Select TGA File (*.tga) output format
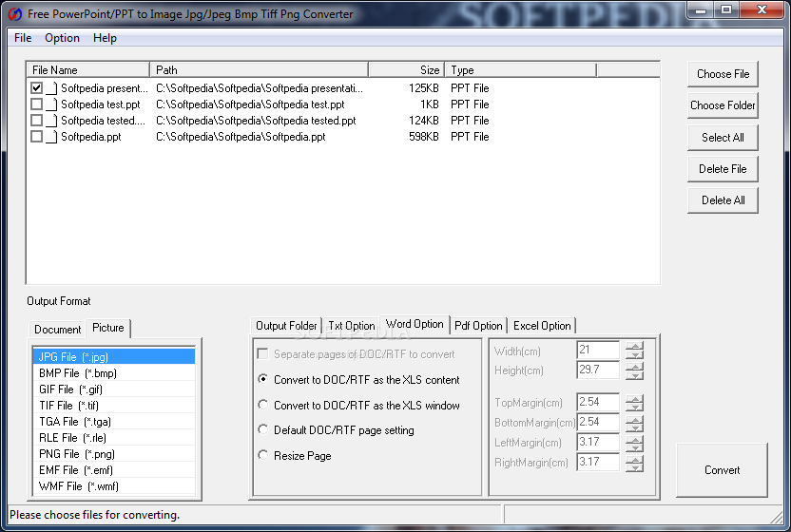The image size is (791, 532). tap(114, 422)
